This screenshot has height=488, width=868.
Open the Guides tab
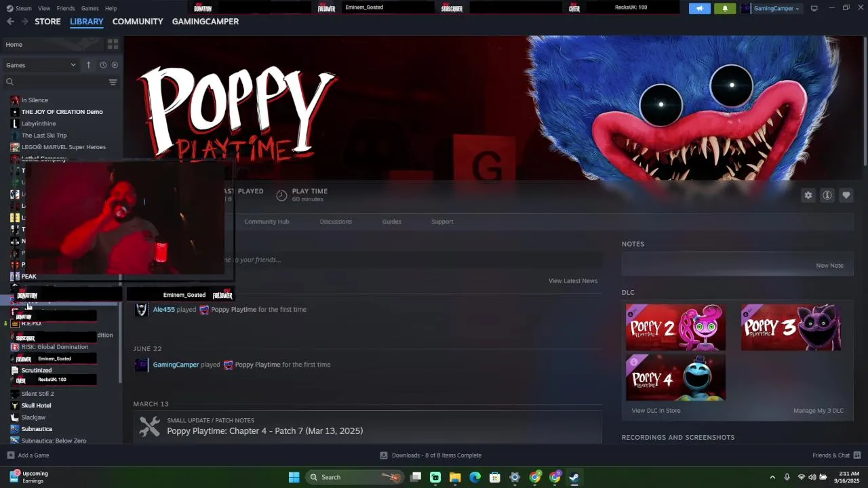click(x=392, y=222)
